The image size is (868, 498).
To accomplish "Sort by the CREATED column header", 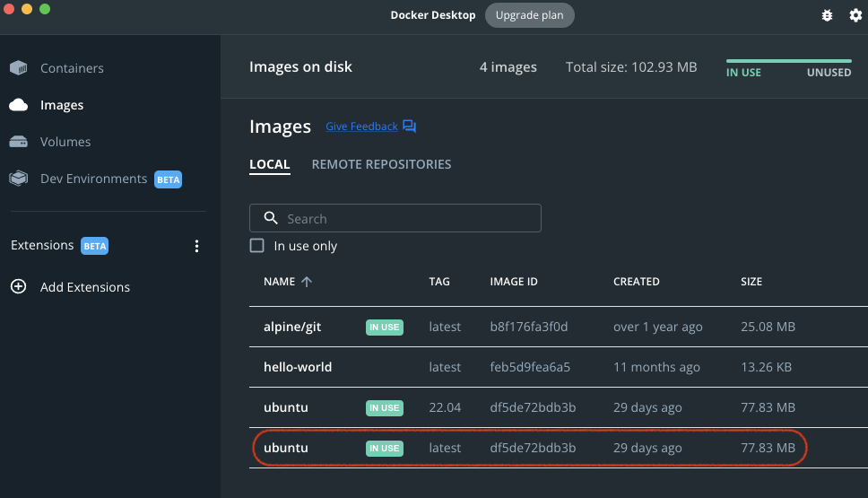I will tap(636, 282).
